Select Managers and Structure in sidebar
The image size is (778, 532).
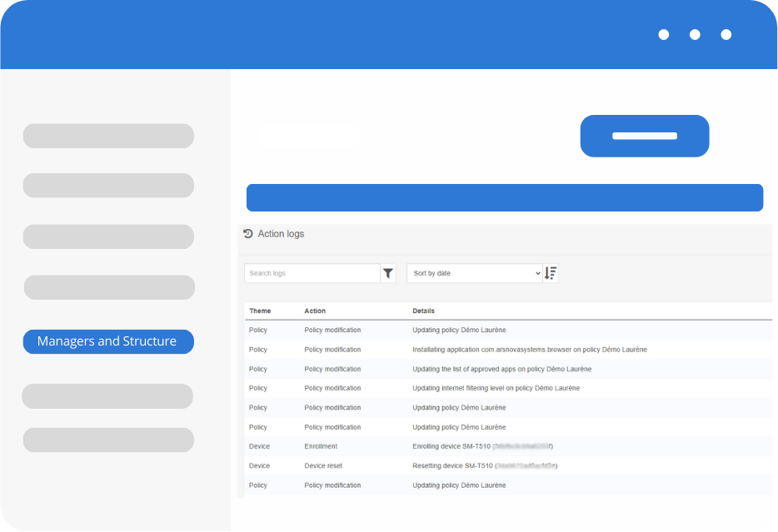click(108, 341)
